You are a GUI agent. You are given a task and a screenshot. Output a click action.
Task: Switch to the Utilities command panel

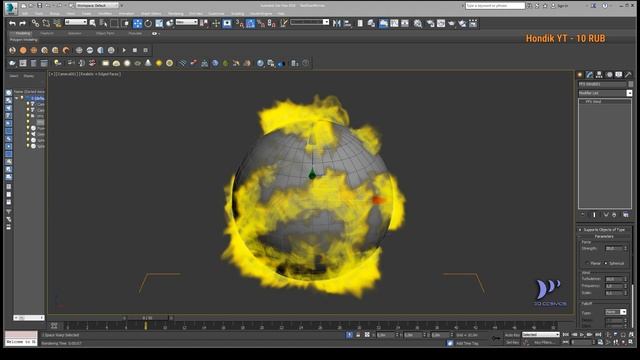629,74
